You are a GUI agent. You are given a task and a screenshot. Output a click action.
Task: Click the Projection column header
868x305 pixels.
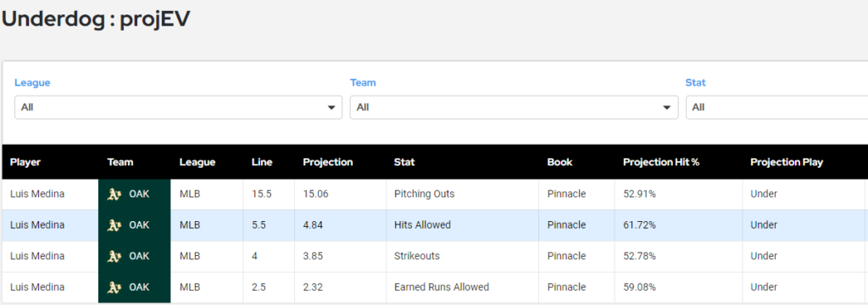click(x=328, y=162)
